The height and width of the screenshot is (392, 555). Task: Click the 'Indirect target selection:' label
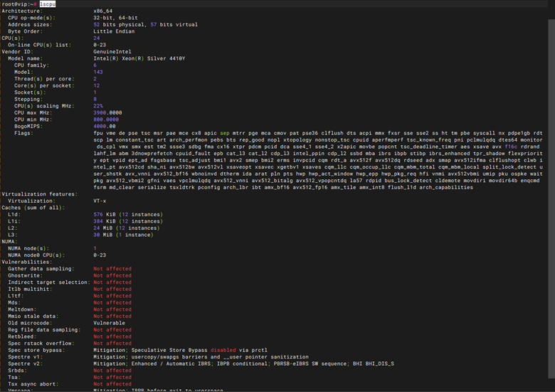49,282
